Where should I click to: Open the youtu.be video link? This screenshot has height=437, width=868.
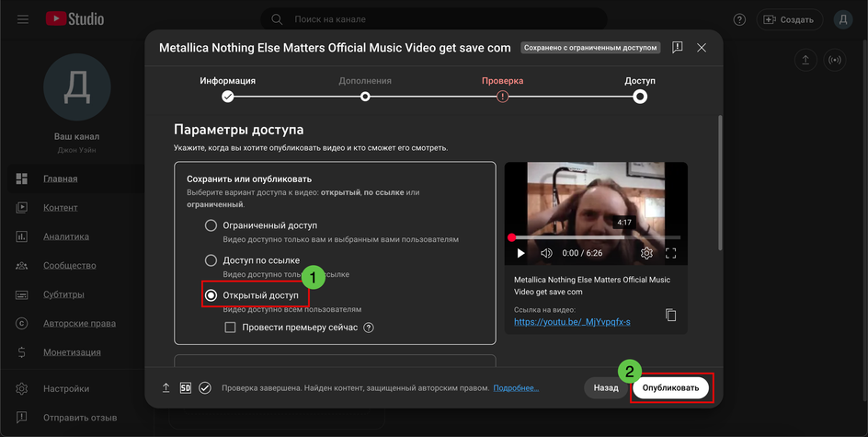click(572, 322)
